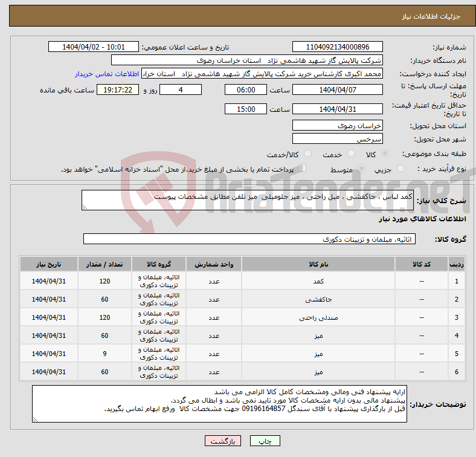Viewport: 476px width, 457px height.
Task: Click the اطلاعات کالاهای مورد نیاز section heading
Action: tap(422, 219)
